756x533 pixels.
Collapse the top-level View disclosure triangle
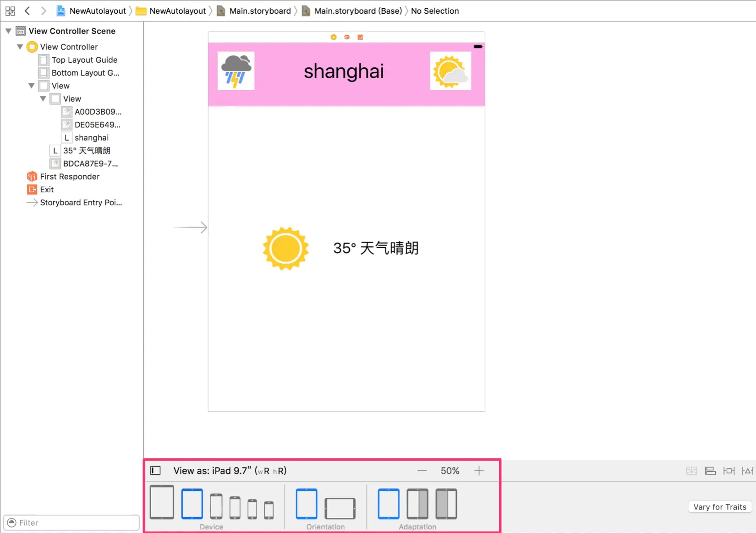point(31,86)
